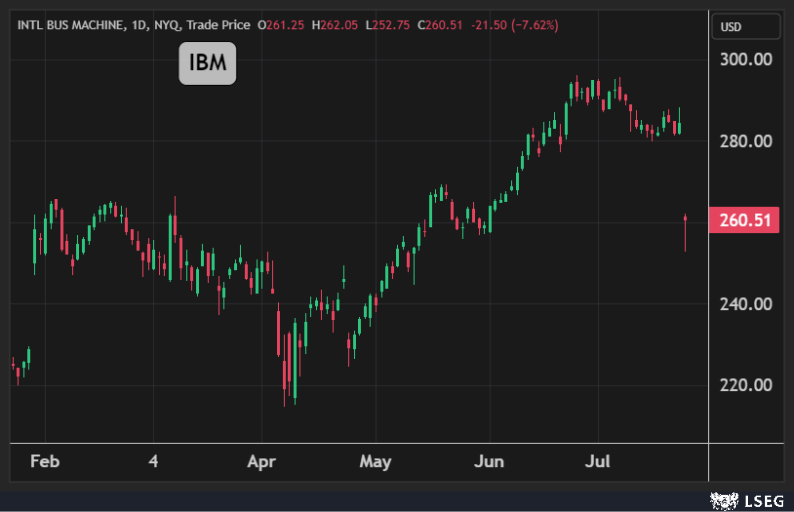
Task: Select the May marker on time axis
Action: click(x=375, y=462)
